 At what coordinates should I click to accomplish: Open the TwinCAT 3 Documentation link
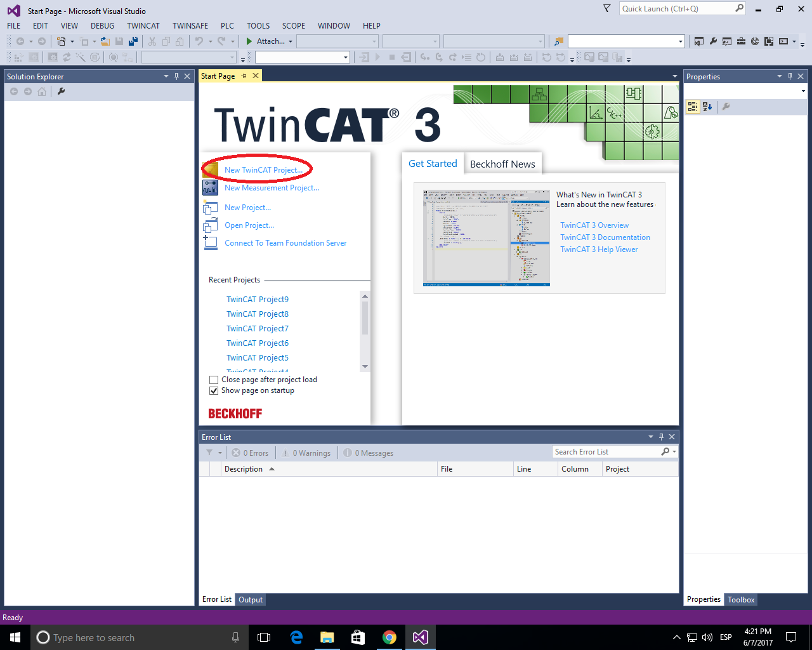pyautogui.click(x=605, y=237)
